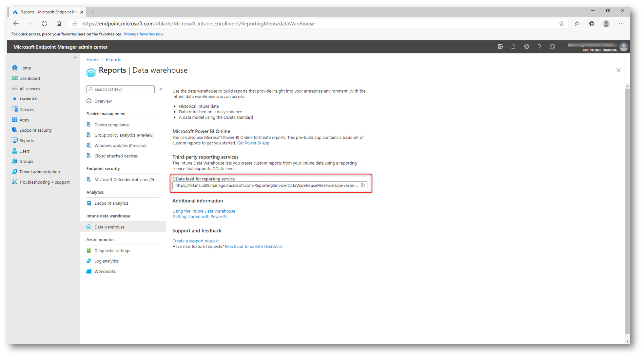Open Group policy analytics (Preview)

click(124, 135)
